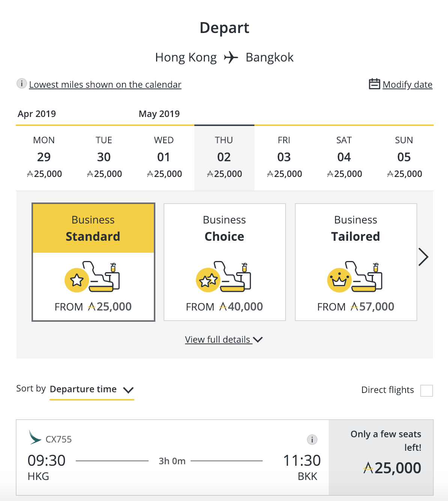Click the info icon beside Lowest miles text
Image resolution: width=448 pixels, height=501 pixels.
[22, 84]
